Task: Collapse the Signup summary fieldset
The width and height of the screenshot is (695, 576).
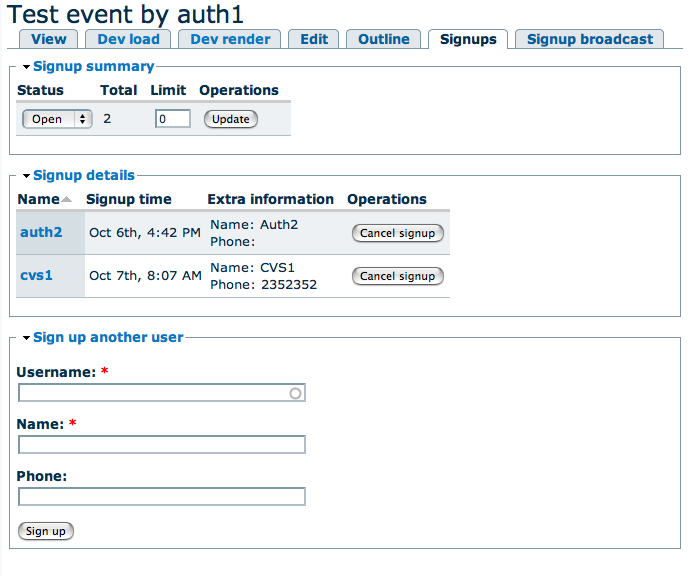Action: tap(93, 67)
